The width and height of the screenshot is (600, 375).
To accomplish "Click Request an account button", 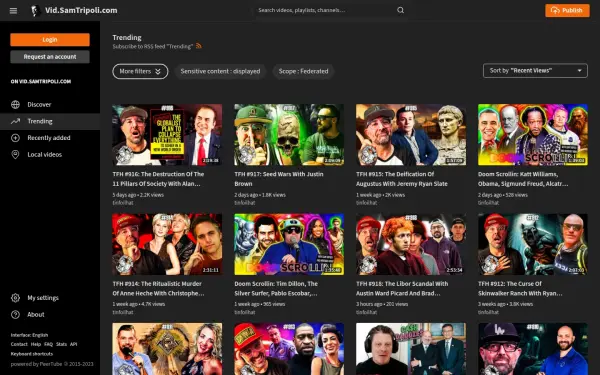I will [50, 57].
